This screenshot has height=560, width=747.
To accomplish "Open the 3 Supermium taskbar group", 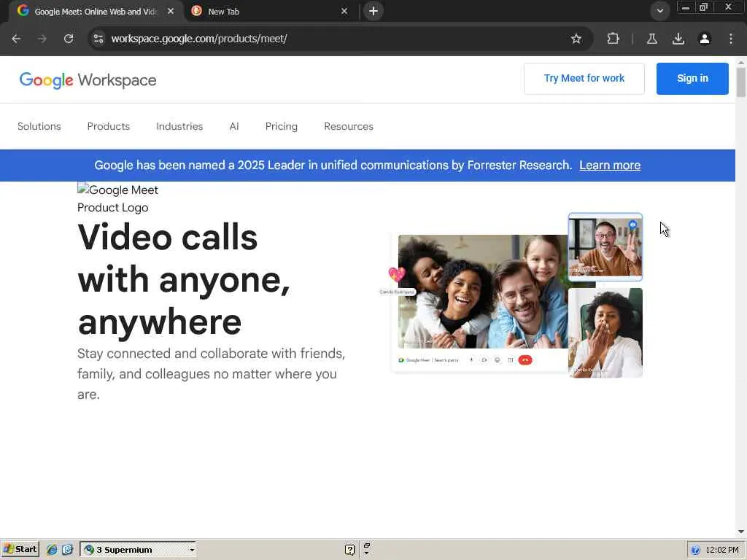I will [138, 550].
